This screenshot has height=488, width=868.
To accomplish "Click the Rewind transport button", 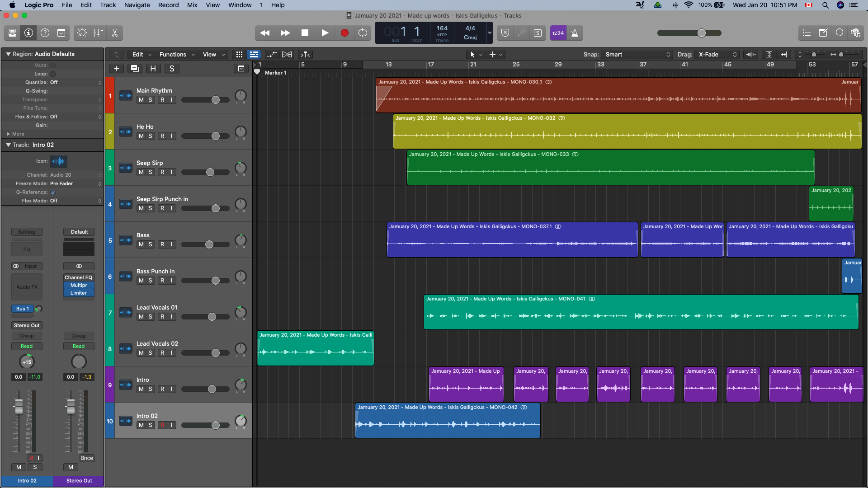I will [265, 33].
